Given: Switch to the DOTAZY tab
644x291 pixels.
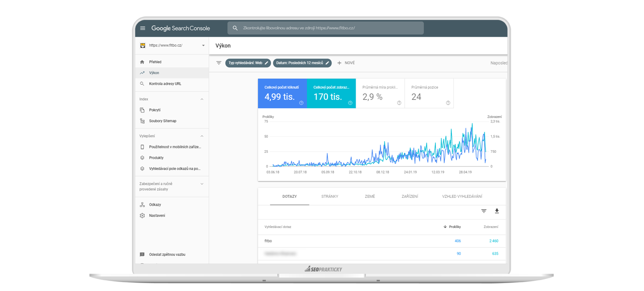Looking at the screenshot, I should [x=289, y=197].
